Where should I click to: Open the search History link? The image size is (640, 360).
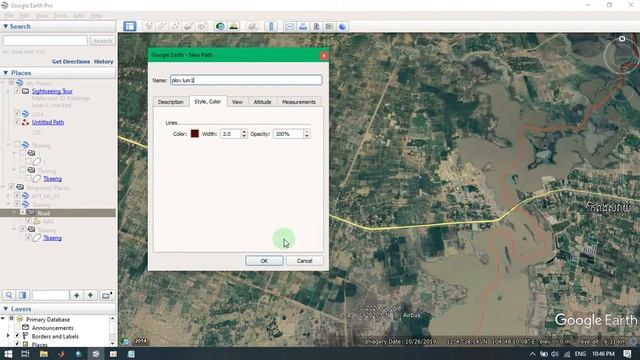point(104,61)
